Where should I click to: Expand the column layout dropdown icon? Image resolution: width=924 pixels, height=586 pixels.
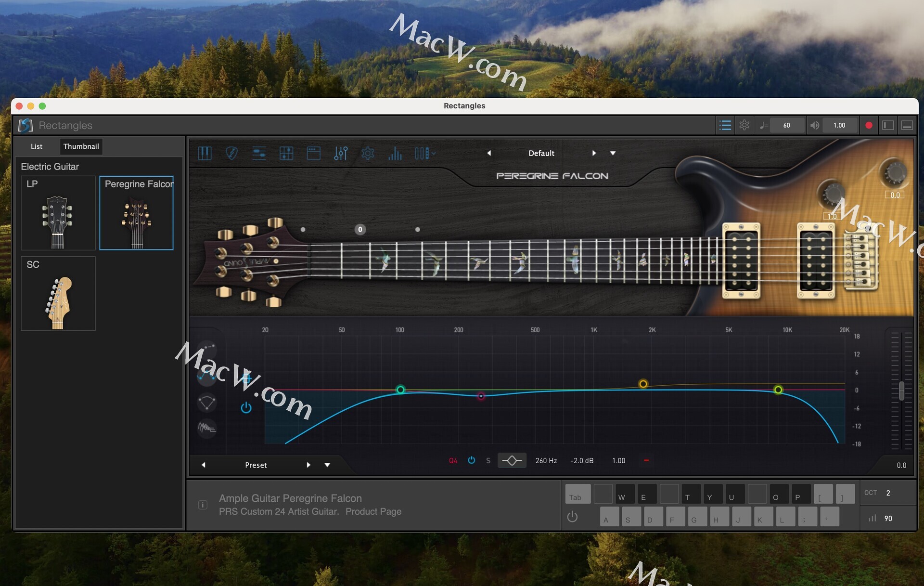[x=425, y=154]
